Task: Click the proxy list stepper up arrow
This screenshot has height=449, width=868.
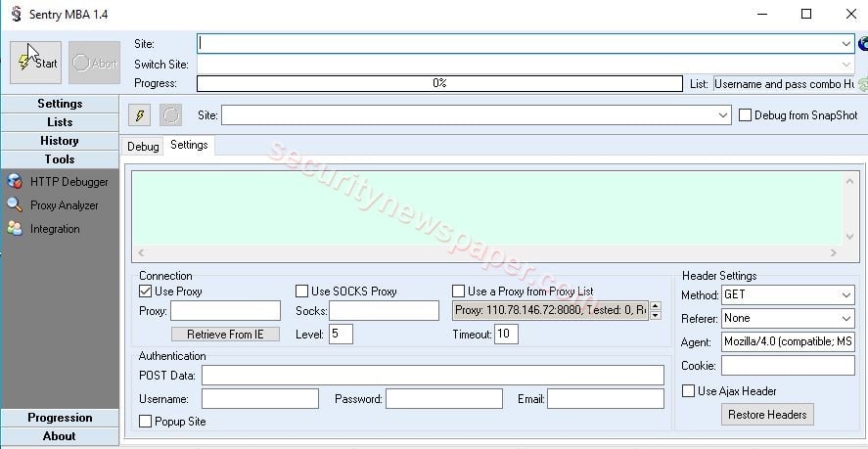Action: point(656,306)
